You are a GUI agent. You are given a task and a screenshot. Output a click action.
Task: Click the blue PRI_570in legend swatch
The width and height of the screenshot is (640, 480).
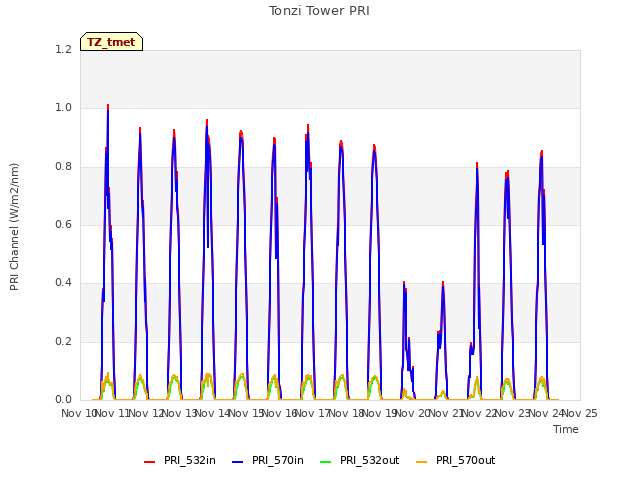pos(238,461)
